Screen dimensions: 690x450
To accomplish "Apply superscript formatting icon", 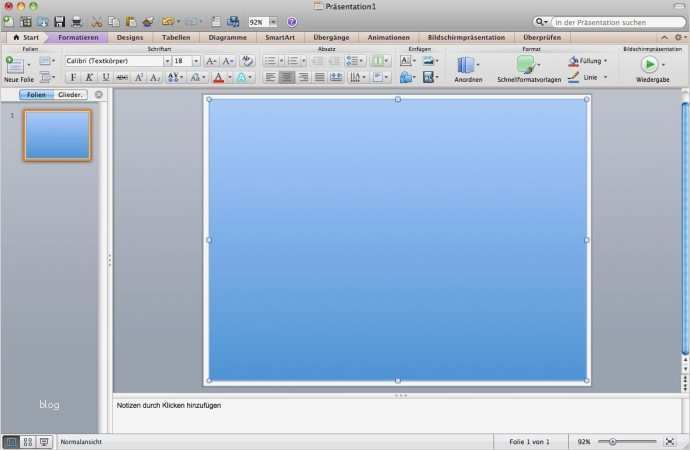I will click(139, 77).
